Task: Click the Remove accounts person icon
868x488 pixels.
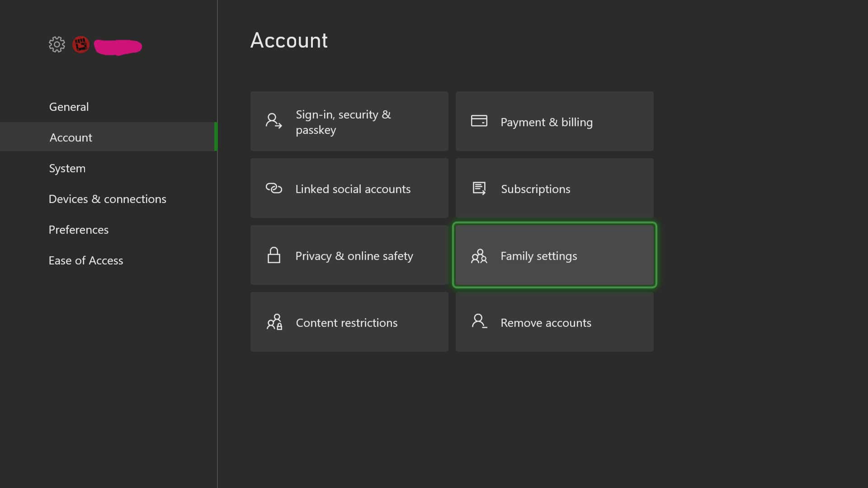Action: pos(479,321)
